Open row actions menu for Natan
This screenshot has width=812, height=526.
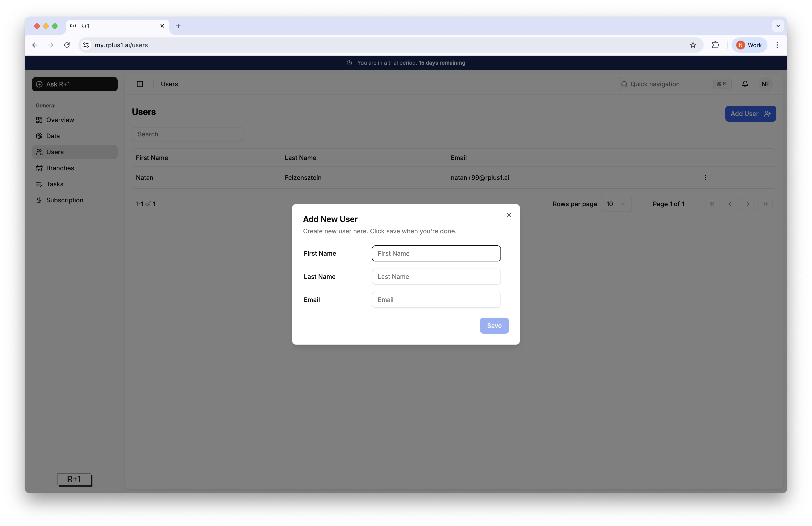[x=705, y=177]
